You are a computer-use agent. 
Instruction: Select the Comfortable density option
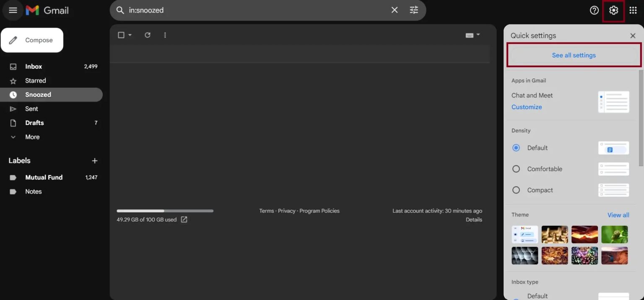pyautogui.click(x=516, y=169)
